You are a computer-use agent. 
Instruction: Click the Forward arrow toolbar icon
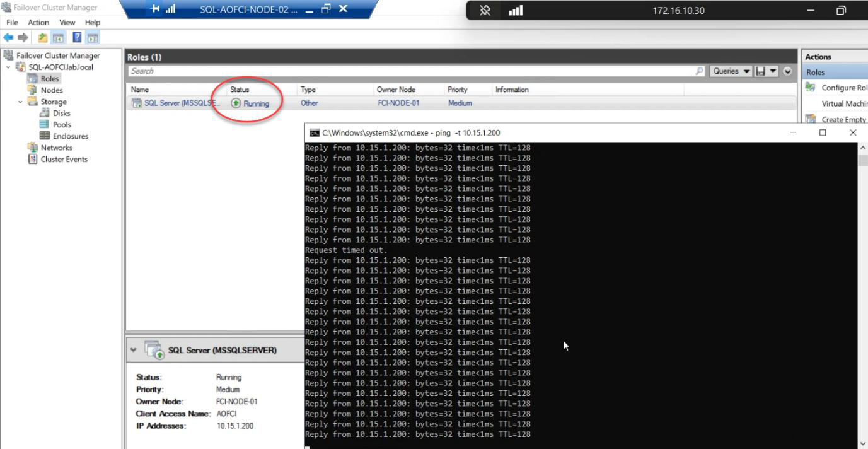[23, 38]
